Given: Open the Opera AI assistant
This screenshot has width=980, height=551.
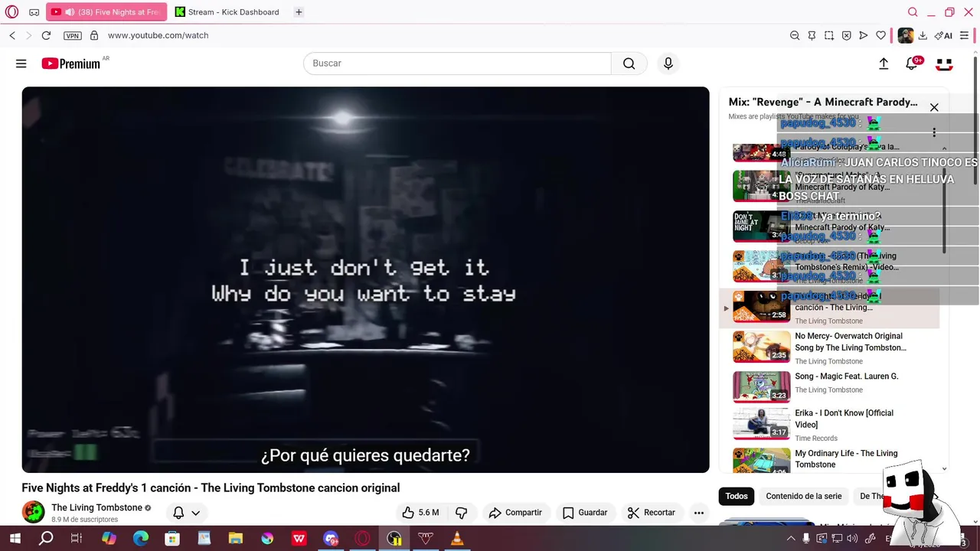Looking at the screenshot, I should (943, 35).
